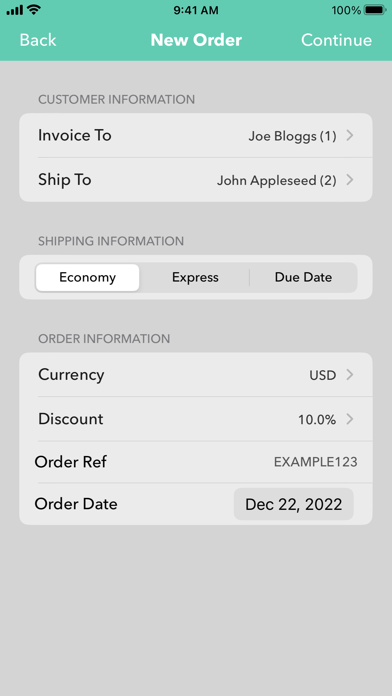Screen dimensions: 392x696
Task: Tap Joe Bloggs (1) value
Action: pos(292,136)
